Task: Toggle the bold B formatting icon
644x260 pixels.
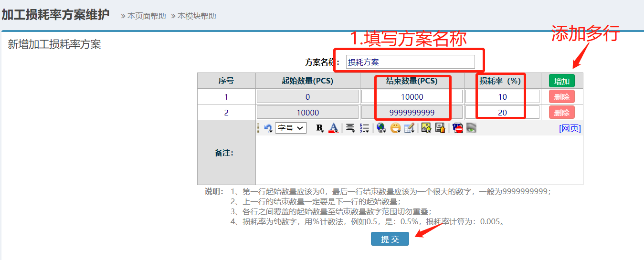Action: 320,128
